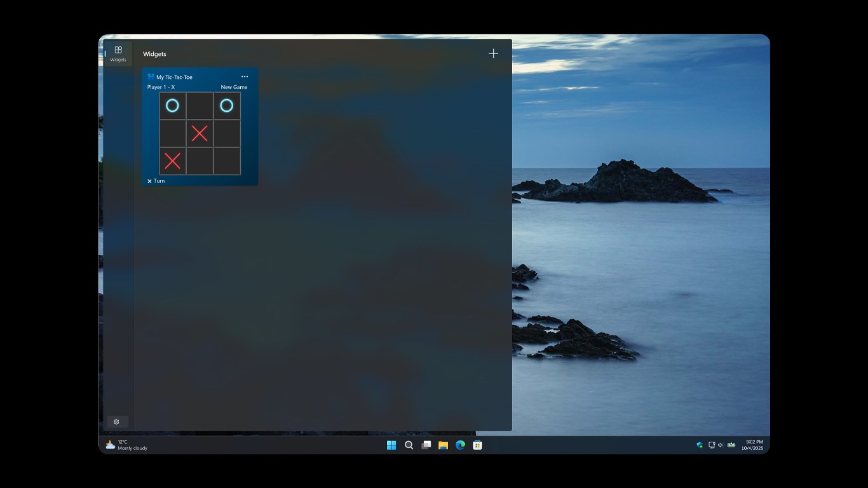Click the 'Widgets' panel heading
This screenshot has width=868, height=488.
coord(154,54)
